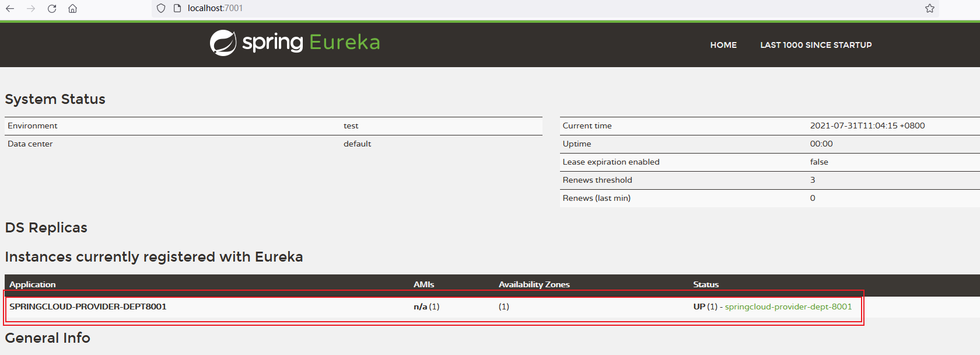Click the DS Replicas heading
Image resolution: width=980 pixels, height=355 pixels.
(x=46, y=228)
